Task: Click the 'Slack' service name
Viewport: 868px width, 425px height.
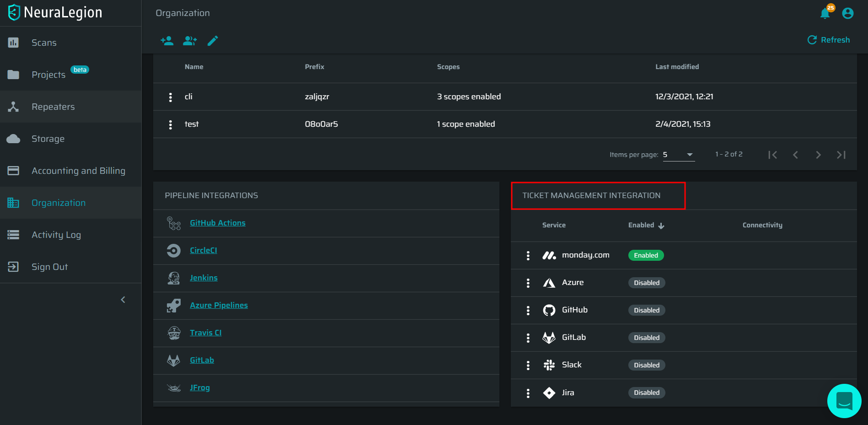Action: (572, 365)
